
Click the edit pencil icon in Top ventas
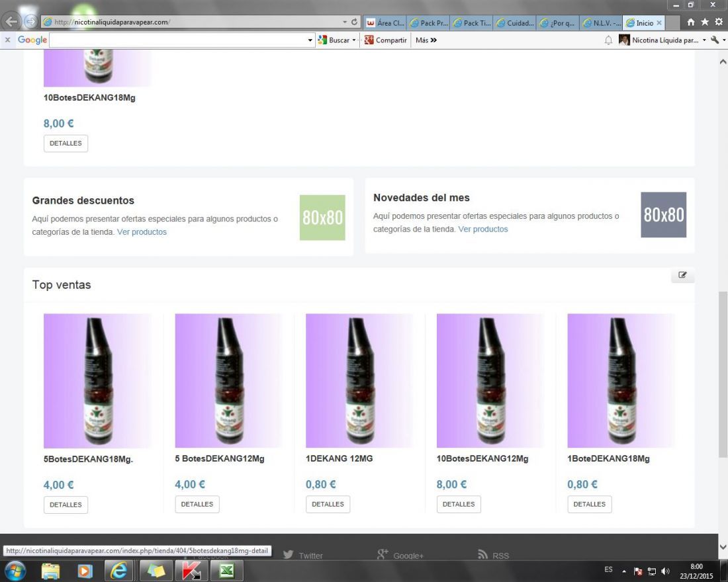[x=682, y=274]
